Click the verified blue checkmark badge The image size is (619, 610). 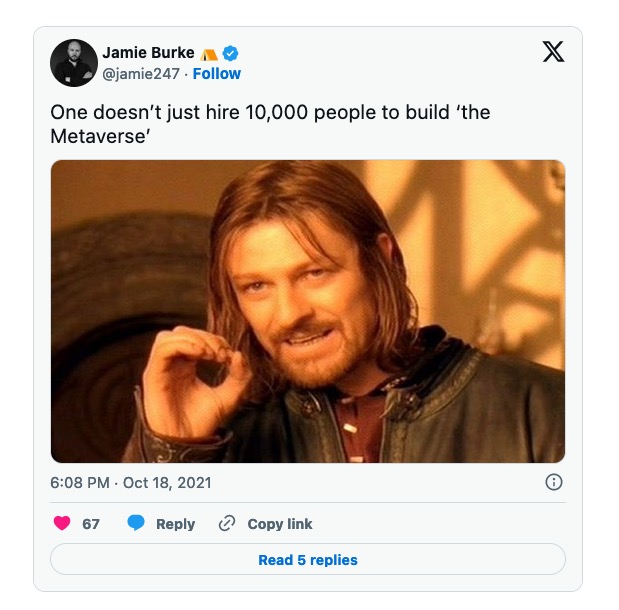[x=230, y=53]
